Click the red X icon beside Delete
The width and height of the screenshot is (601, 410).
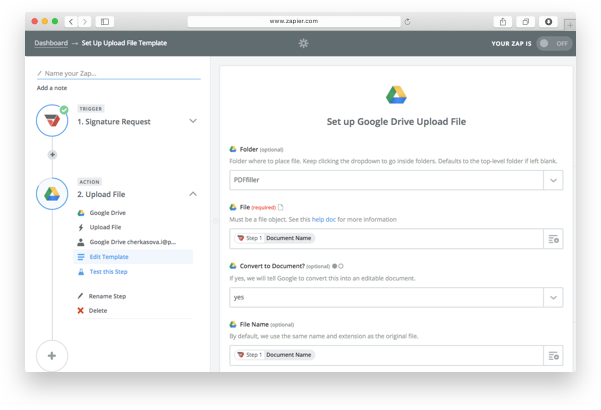(x=80, y=310)
